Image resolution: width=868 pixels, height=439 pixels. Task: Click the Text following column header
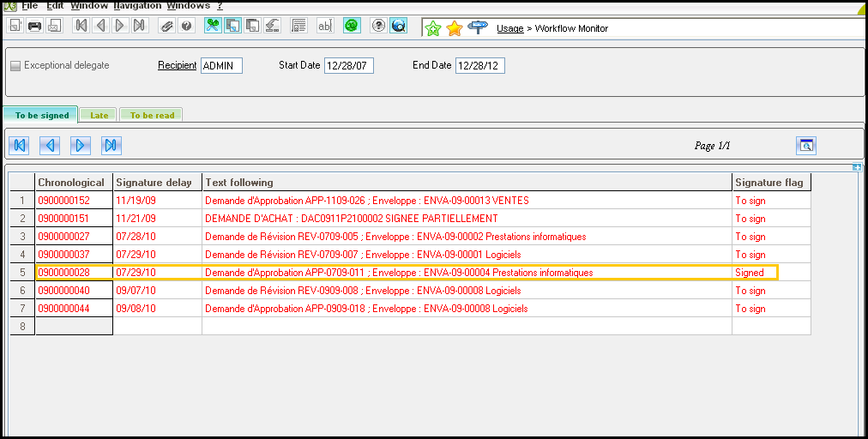[x=467, y=182]
